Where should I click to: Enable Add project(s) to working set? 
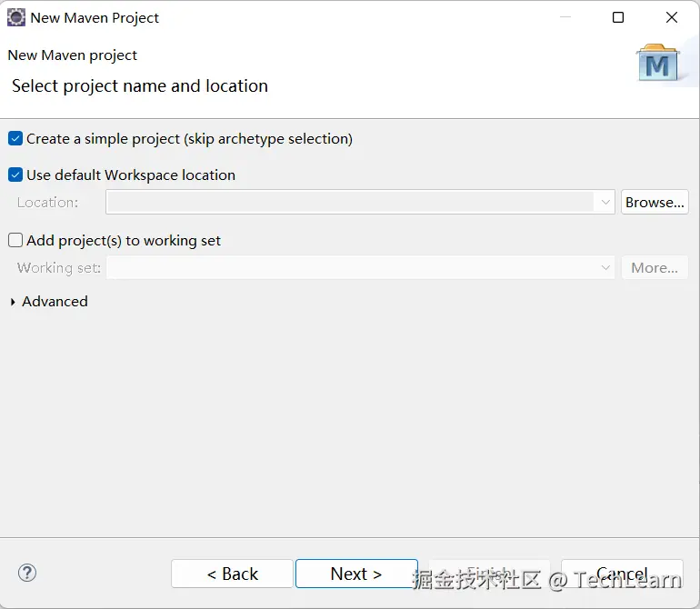point(15,241)
